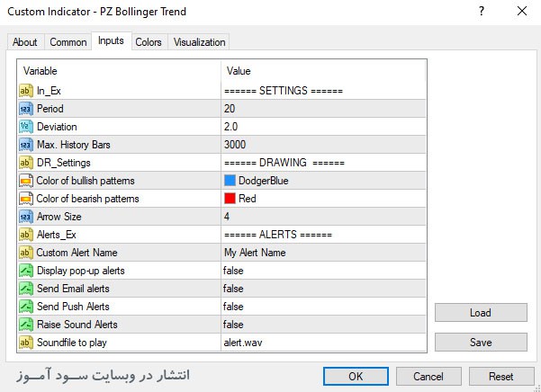
Task: Click the Load button
Action: [x=481, y=313]
